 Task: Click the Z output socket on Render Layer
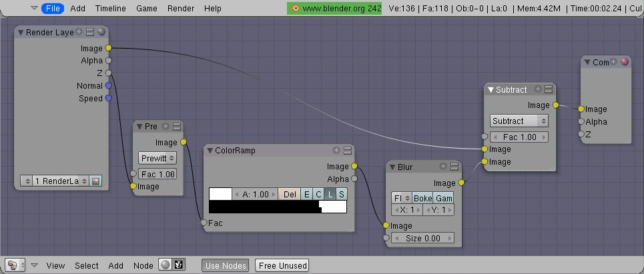(108, 73)
